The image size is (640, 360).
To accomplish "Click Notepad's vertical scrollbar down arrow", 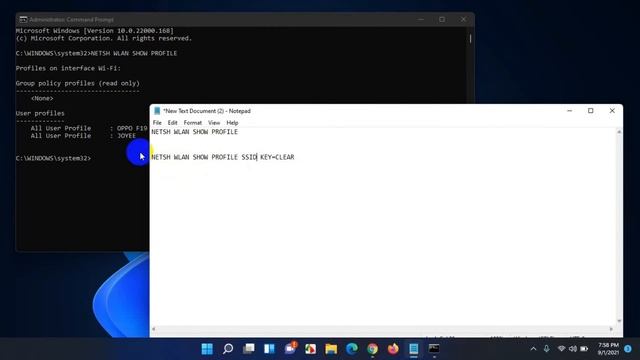I will click(619, 321).
